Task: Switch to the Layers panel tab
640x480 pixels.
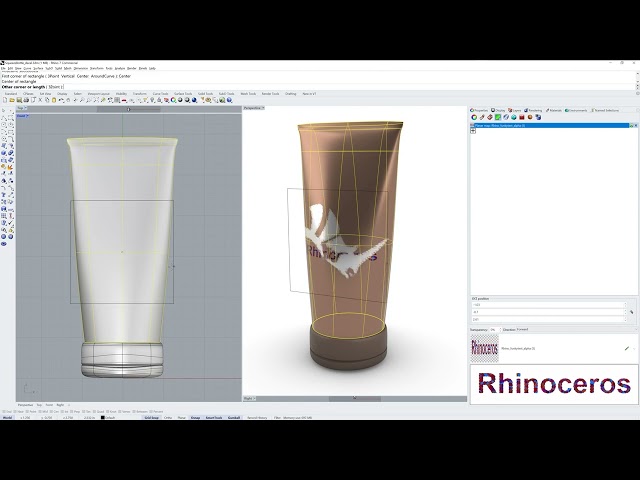Action: 514,110
